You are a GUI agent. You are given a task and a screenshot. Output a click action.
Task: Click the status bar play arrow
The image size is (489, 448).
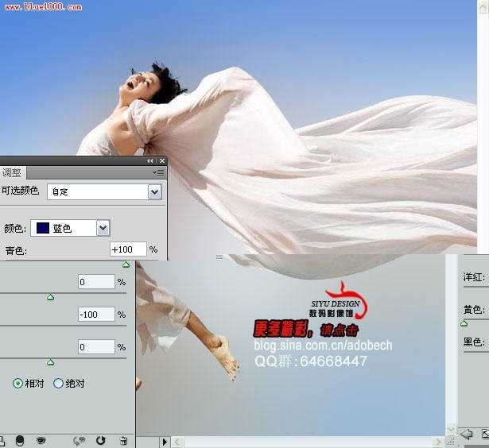[165, 442]
